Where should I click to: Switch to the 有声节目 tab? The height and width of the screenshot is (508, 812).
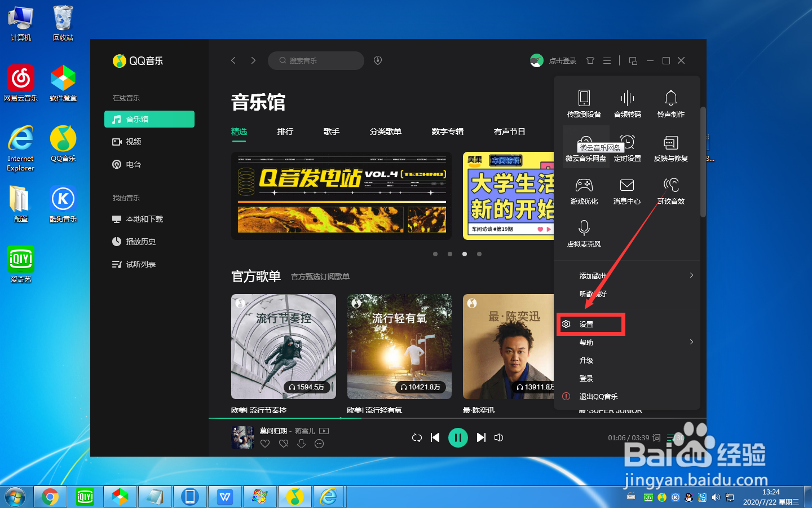coord(510,132)
